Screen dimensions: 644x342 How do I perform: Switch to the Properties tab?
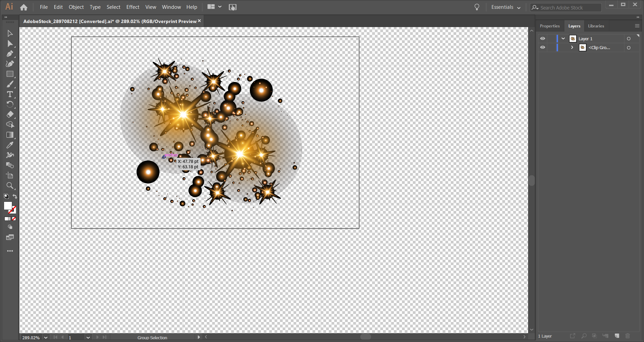point(549,26)
